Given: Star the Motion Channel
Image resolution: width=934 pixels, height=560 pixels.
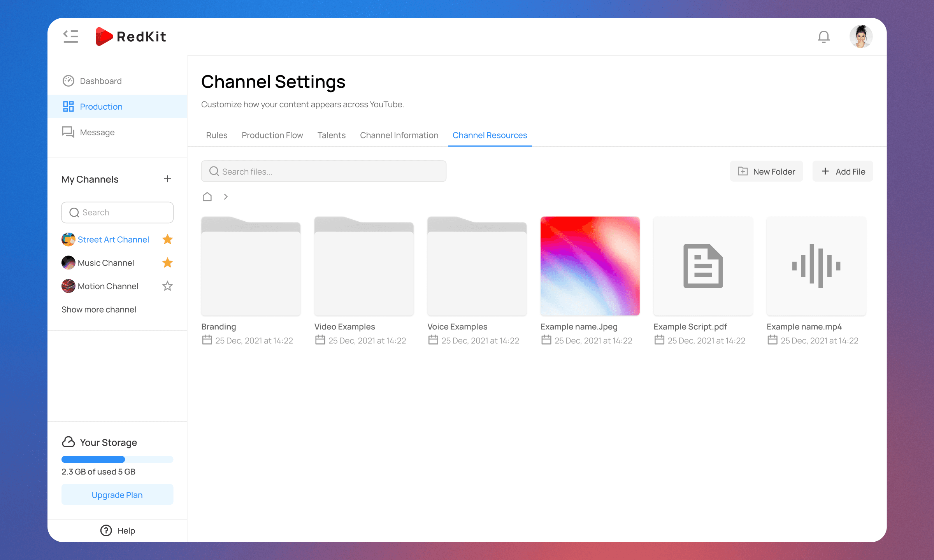Looking at the screenshot, I should tap(167, 286).
